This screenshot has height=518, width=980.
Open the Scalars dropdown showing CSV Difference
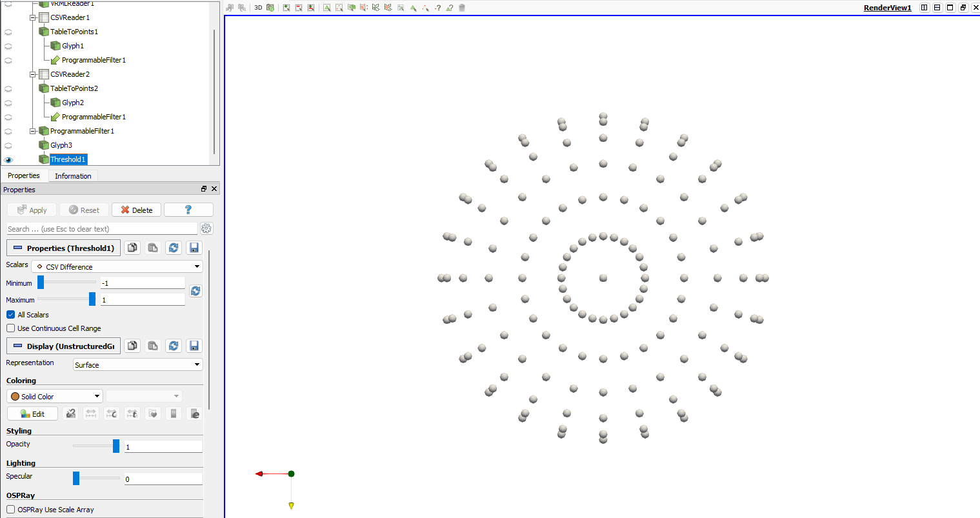pyautogui.click(x=117, y=266)
